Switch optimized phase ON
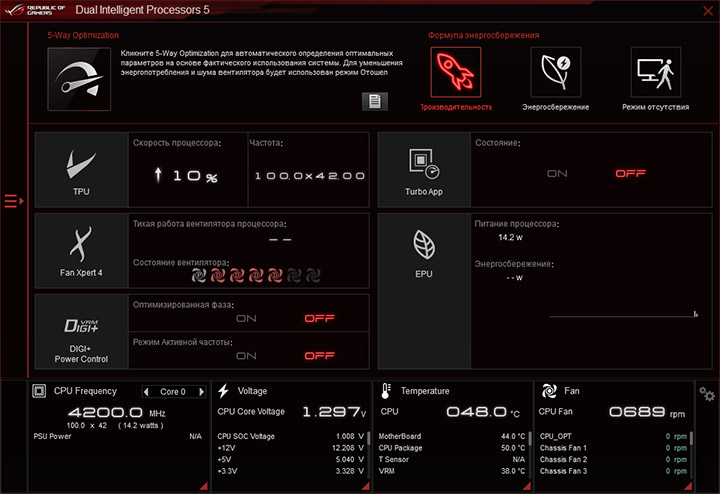Viewport: 720px width, 494px height. pos(246,319)
